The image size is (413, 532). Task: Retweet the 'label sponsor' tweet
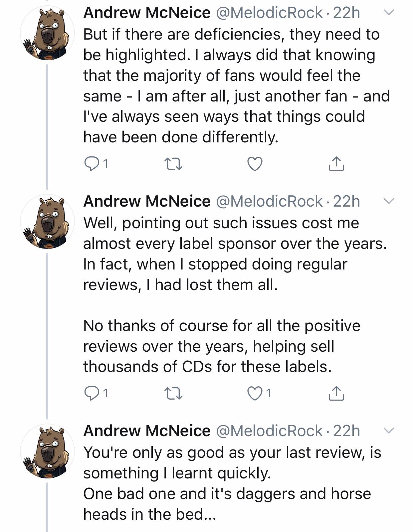(173, 394)
